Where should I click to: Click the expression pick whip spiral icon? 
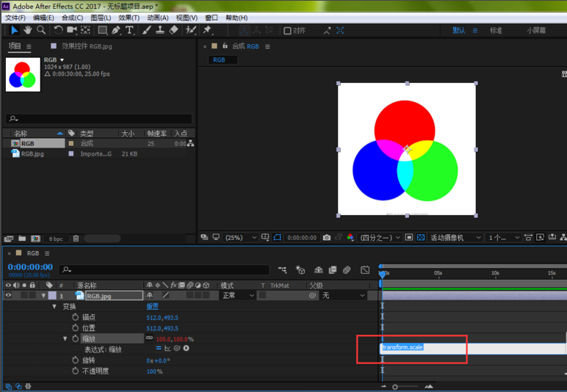178,349
